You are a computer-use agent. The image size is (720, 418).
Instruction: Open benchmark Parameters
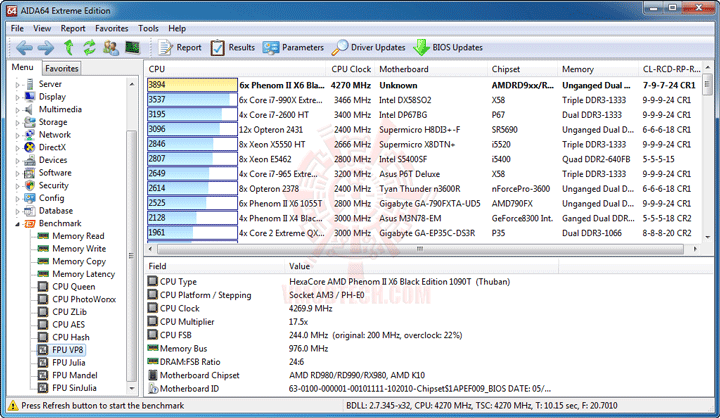(293, 47)
